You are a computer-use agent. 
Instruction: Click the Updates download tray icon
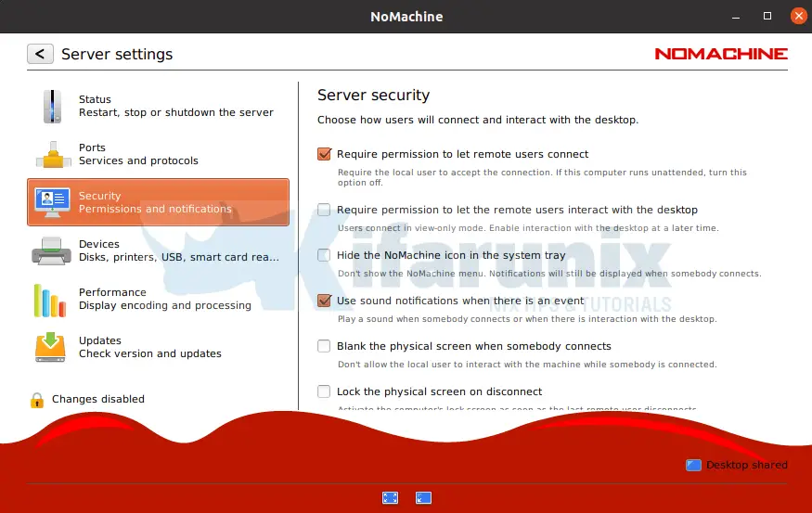[50, 347]
